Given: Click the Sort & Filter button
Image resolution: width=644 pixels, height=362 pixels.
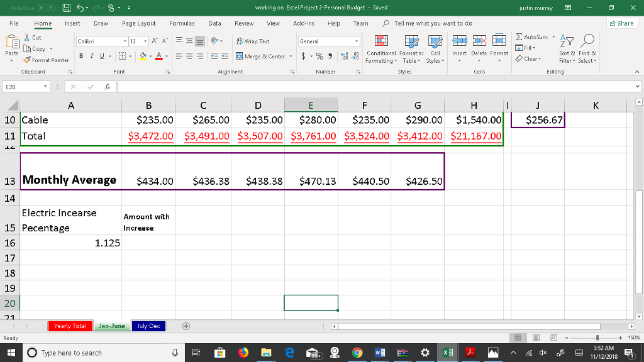Looking at the screenshot, I should coord(567,49).
